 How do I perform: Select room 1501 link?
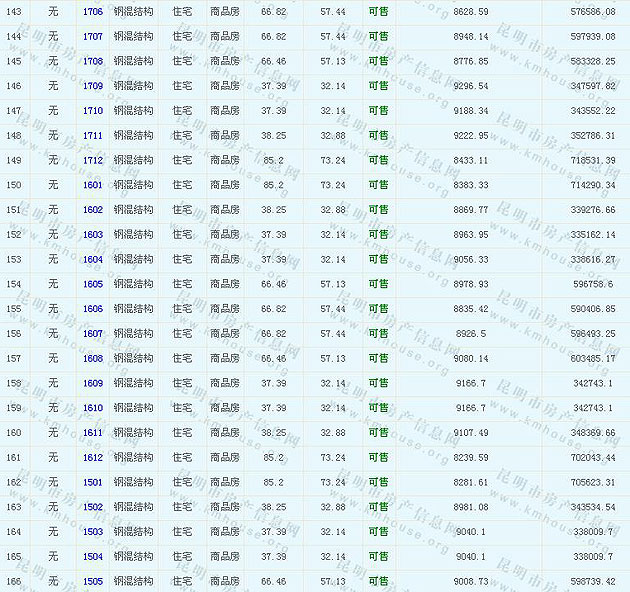[x=92, y=482]
